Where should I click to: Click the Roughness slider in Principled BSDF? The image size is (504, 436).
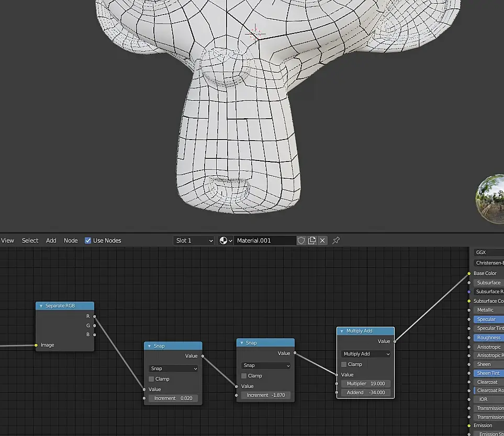pos(489,338)
